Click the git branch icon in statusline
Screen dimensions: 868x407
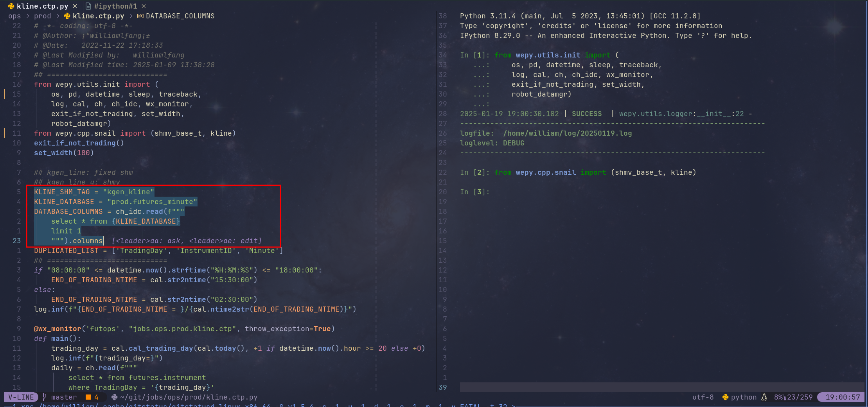point(44,397)
